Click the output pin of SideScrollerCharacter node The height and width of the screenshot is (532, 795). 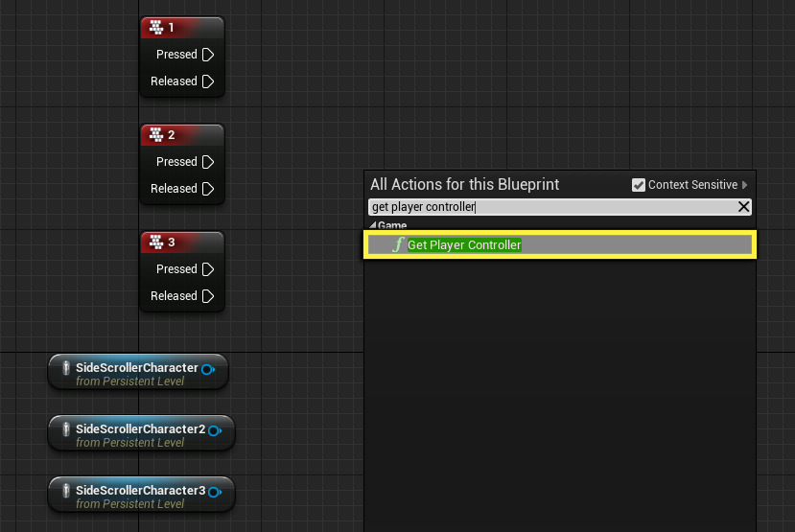pyautogui.click(x=208, y=369)
